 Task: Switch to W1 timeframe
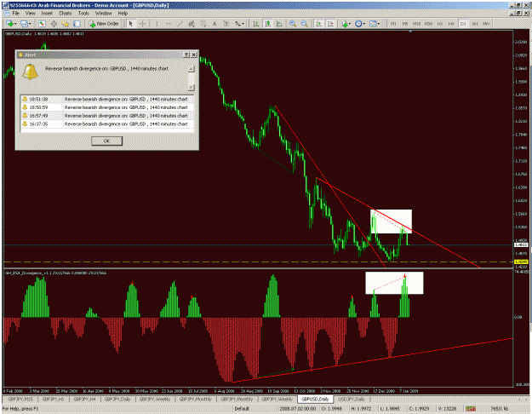pos(475,24)
